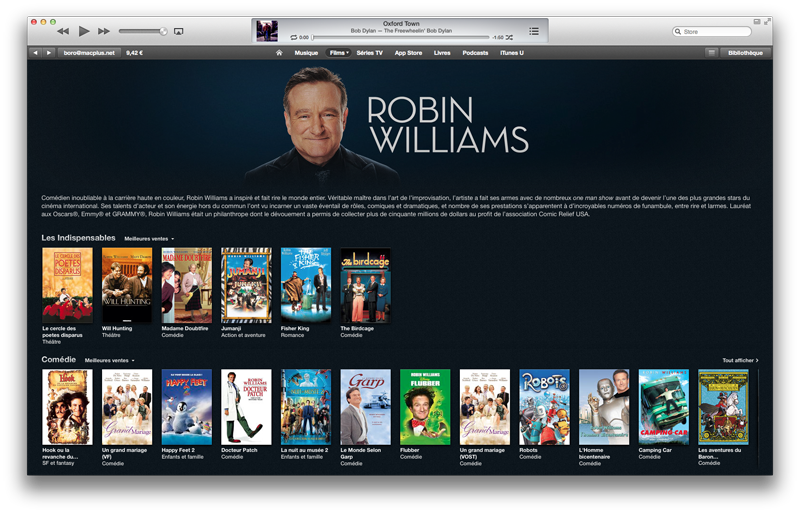Click the Robin Williams banner portrait
800x513 pixels.
319,125
